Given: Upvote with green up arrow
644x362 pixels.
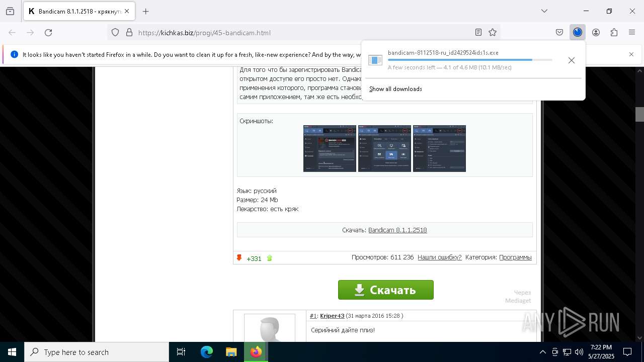Looking at the screenshot, I should (x=269, y=258).
